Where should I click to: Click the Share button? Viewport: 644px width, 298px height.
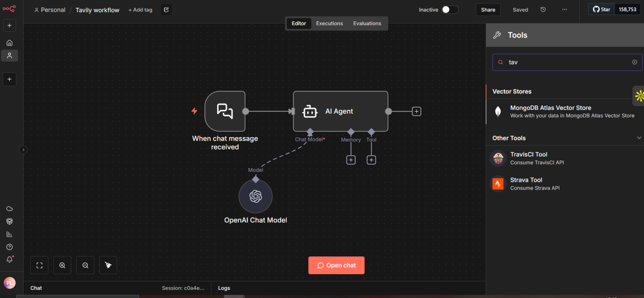point(488,9)
